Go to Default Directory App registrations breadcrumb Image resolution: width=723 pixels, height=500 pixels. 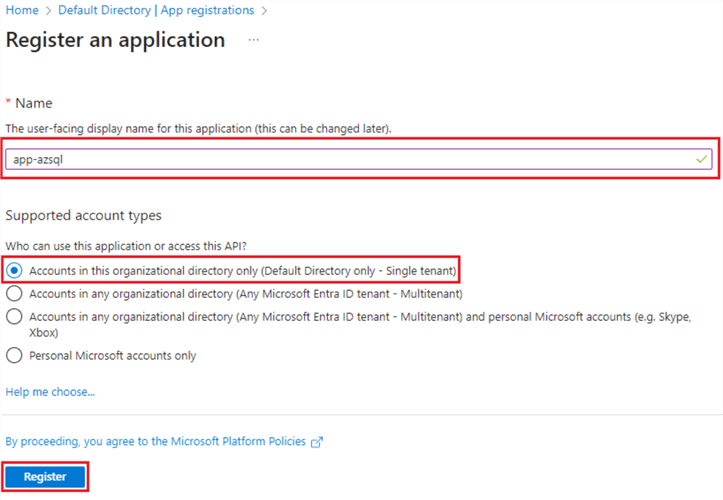156,10
